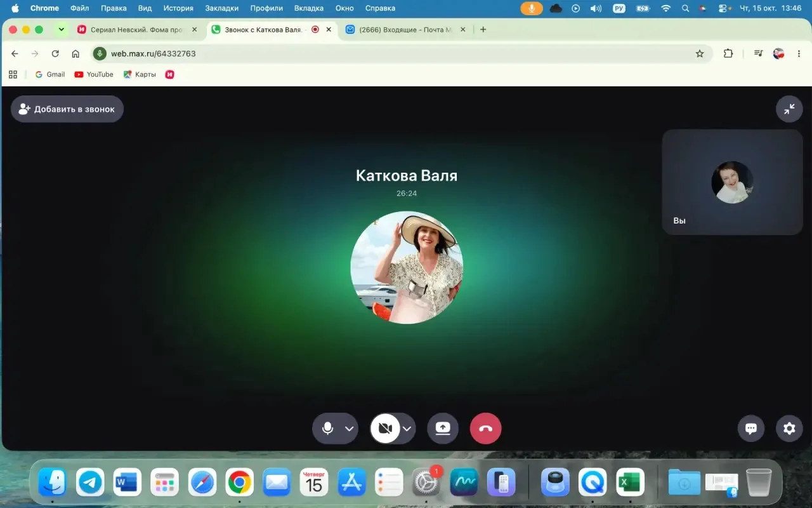Switch to the Входящие Почта tab
Image resolution: width=812 pixels, height=508 pixels.
tap(406, 30)
